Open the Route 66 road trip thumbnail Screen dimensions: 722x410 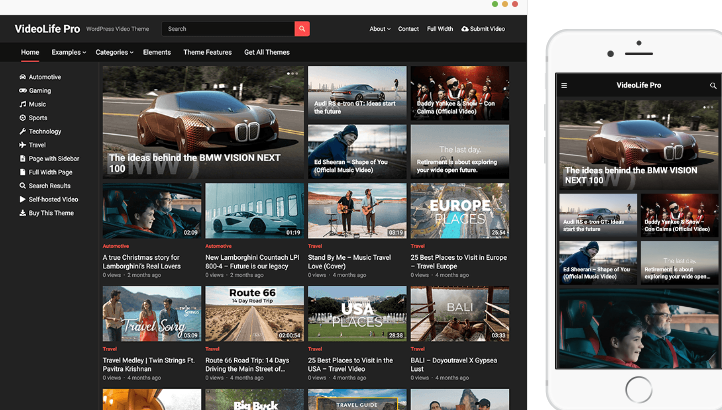click(x=255, y=314)
